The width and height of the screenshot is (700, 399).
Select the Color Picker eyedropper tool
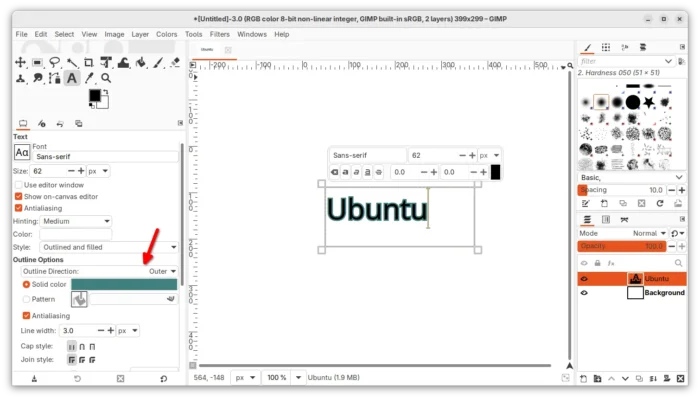pos(89,79)
